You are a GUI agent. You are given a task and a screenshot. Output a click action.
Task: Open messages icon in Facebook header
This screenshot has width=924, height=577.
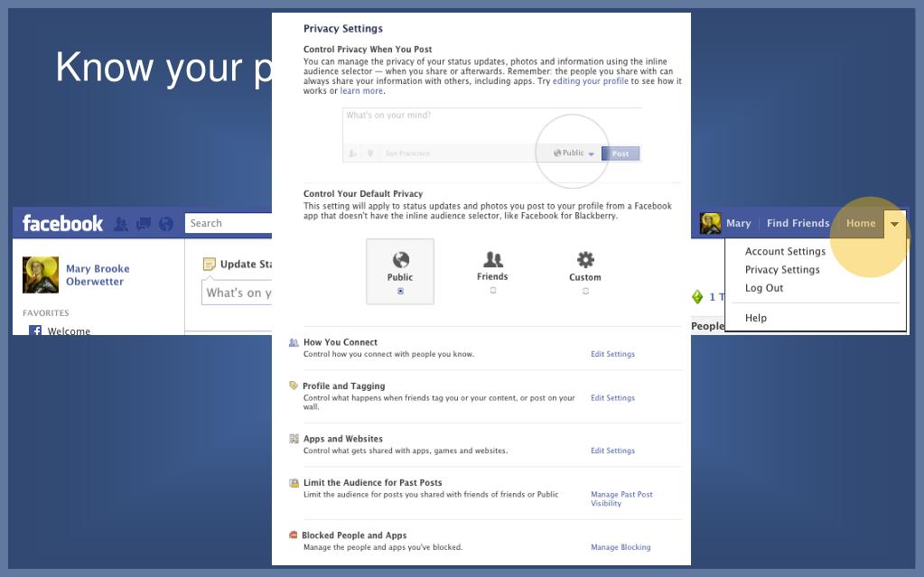144,224
